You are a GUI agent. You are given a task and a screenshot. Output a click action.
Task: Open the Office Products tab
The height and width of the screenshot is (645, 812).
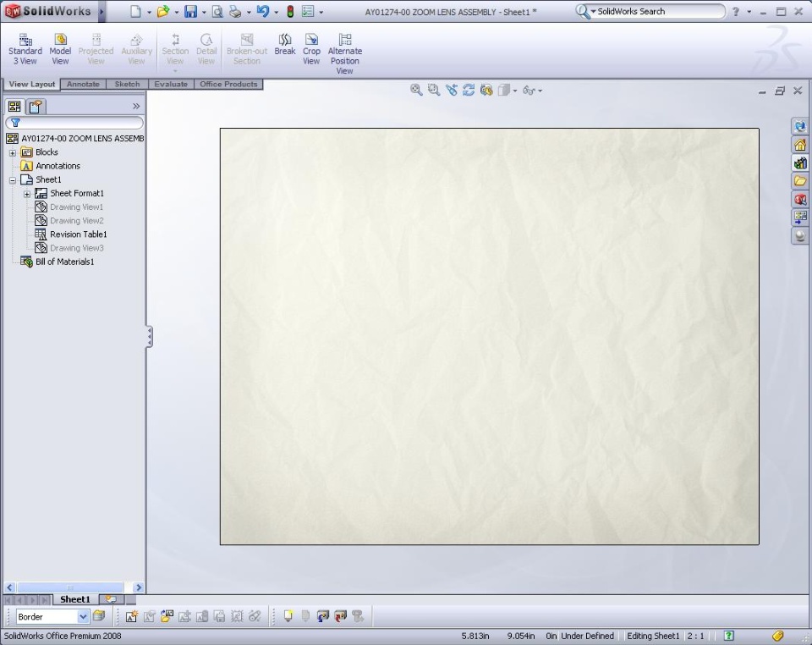tap(228, 84)
